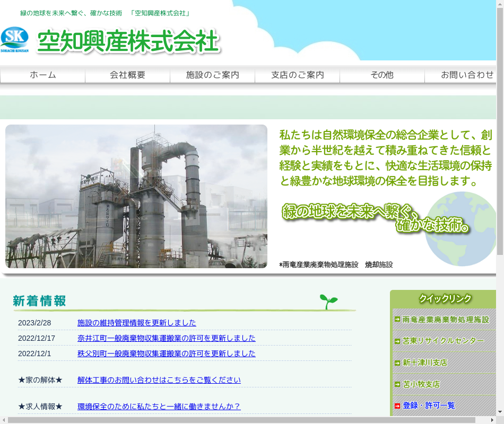The width and height of the screenshot is (504, 424).
Task: Click the ★家の解体★ label
Action: 40,380
